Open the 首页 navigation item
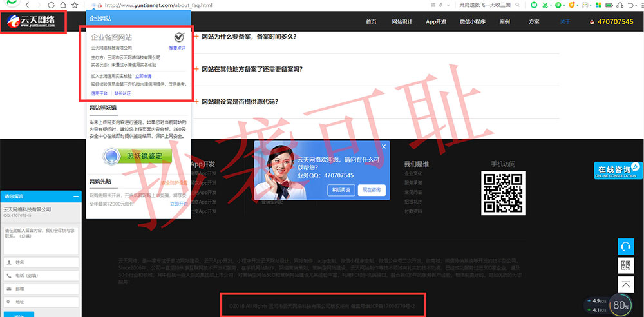The image size is (644, 317). click(371, 21)
